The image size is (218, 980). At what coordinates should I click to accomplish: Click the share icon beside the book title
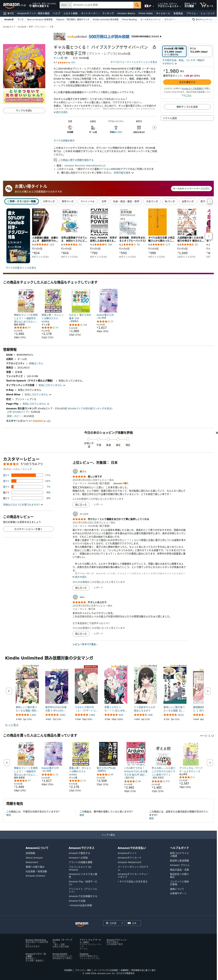point(154,47)
